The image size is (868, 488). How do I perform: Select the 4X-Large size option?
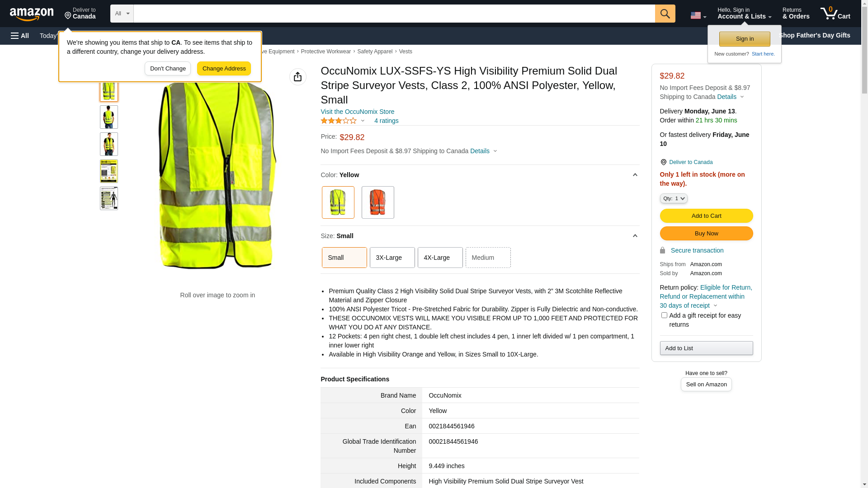pos(440,258)
